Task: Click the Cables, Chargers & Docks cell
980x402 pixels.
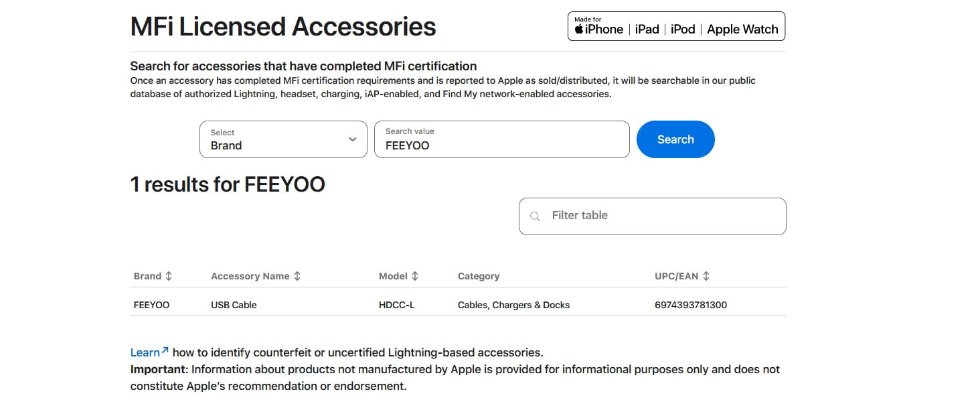Action: [513, 305]
